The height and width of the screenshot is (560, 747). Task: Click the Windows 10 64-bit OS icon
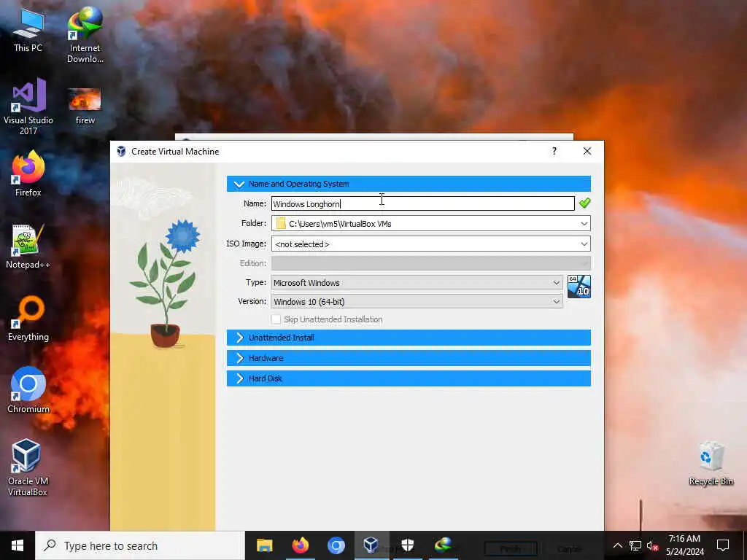[578, 286]
